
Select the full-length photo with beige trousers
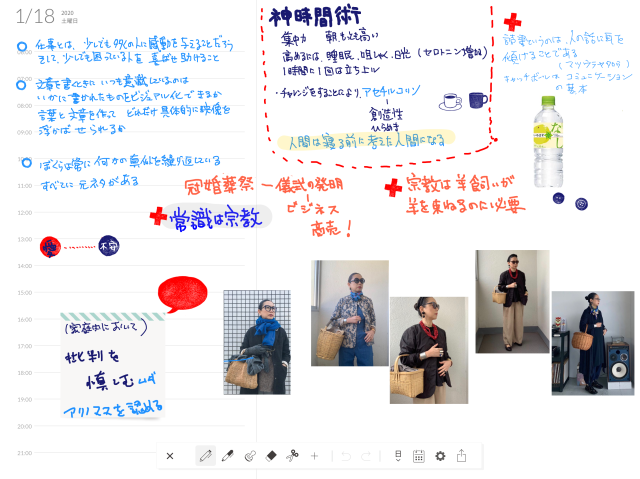(x=512, y=302)
